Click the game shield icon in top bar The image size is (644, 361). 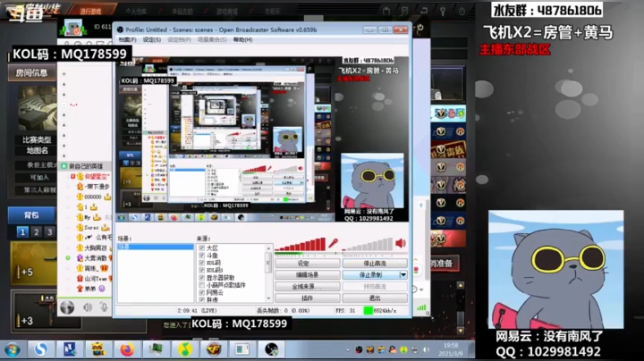(x=404, y=11)
